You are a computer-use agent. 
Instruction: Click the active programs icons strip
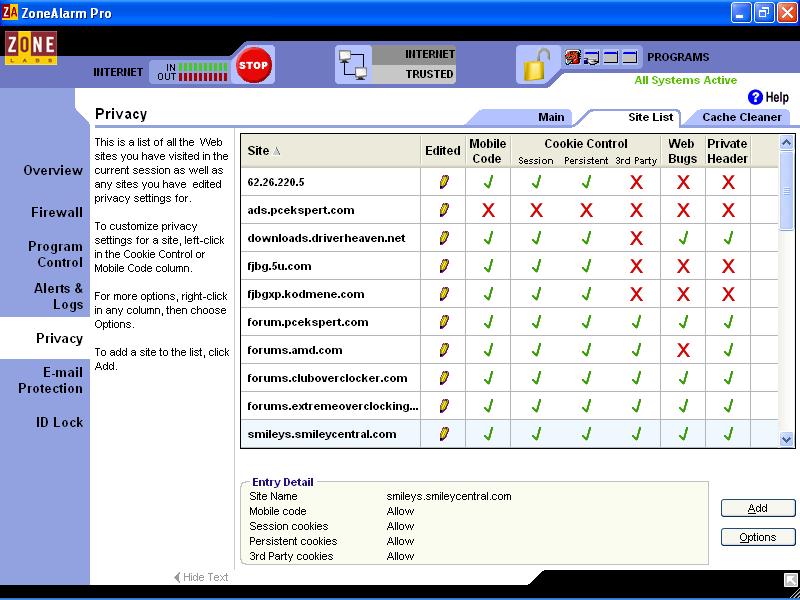coord(601,57)
